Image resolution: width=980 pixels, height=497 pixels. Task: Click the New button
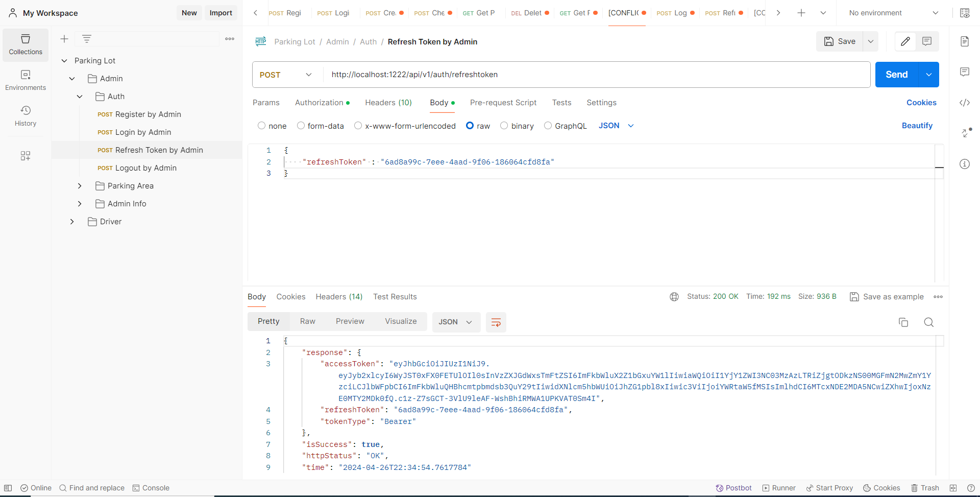pyautogui.click(x=189, y=13)
